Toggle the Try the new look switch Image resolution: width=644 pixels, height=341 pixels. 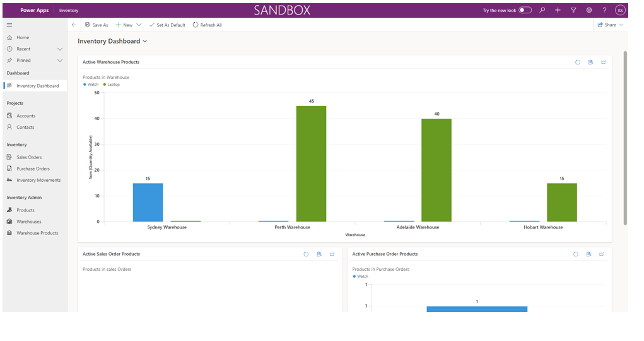[525, 10]
